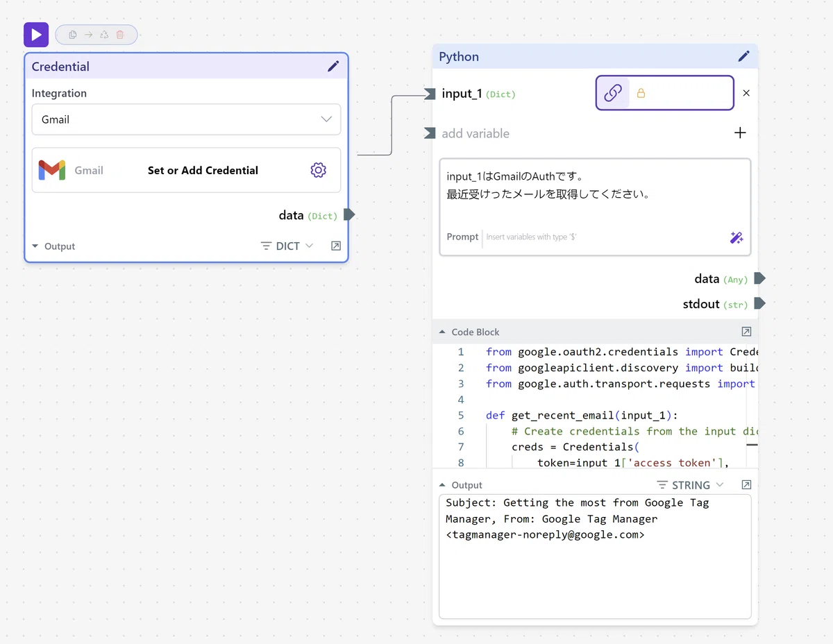Click the right arrow icon in node toolbar
833x644 pixels.
click(88, 35)
